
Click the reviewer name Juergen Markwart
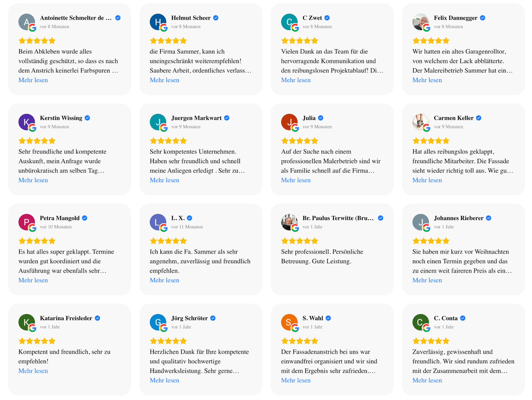click(196, 118)
